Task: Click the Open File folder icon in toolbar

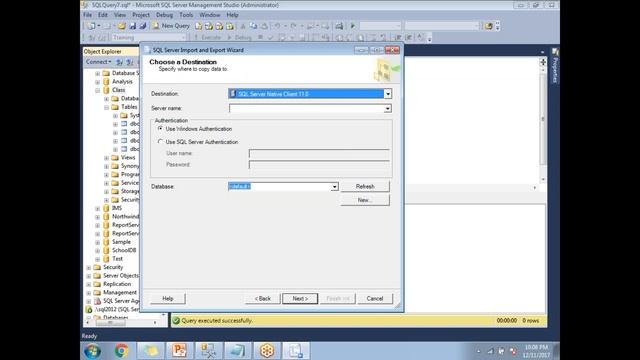Action: coord(122,26)
